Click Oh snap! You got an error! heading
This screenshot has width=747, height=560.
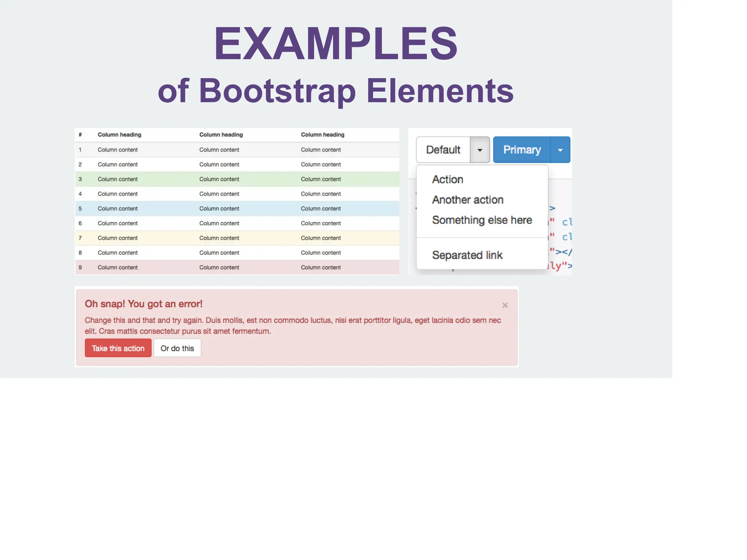point(144,304)
